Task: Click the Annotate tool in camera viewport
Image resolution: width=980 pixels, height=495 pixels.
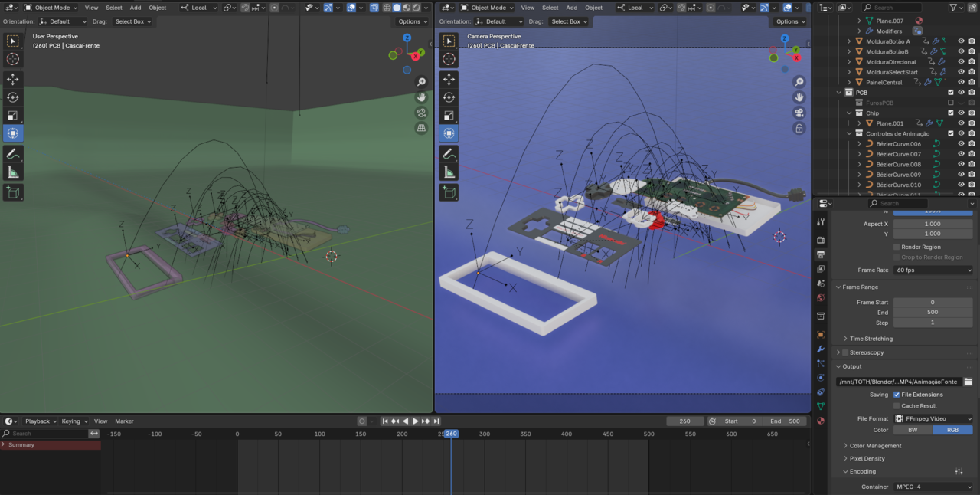Action: pos(449,154)
